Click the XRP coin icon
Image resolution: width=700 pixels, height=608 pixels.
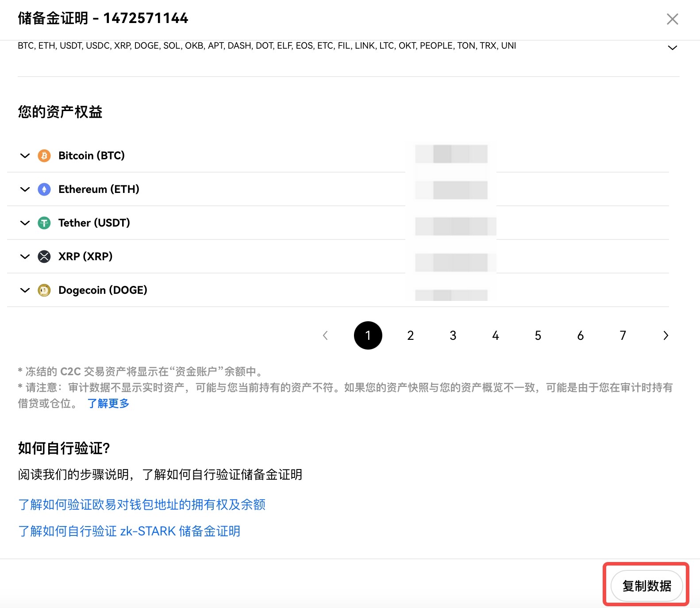click(44, 257)
